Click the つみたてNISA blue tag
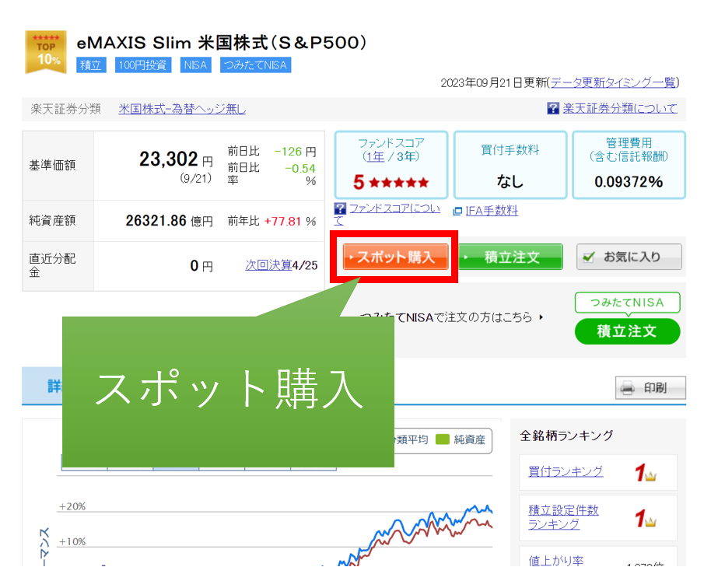Image resolution: width=704 pixels, height=588 pixels. (x=255, y=65)
